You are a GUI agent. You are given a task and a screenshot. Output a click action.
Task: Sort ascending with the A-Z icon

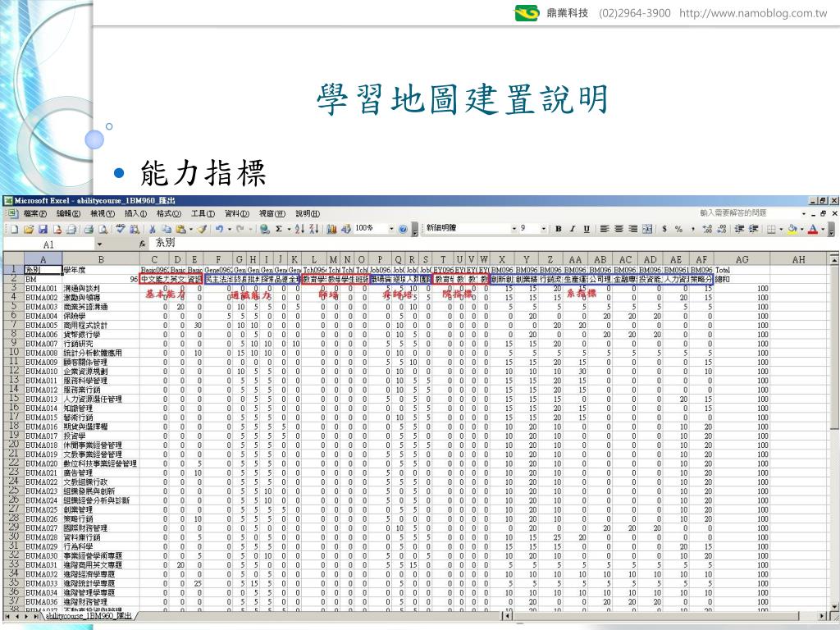299,230
